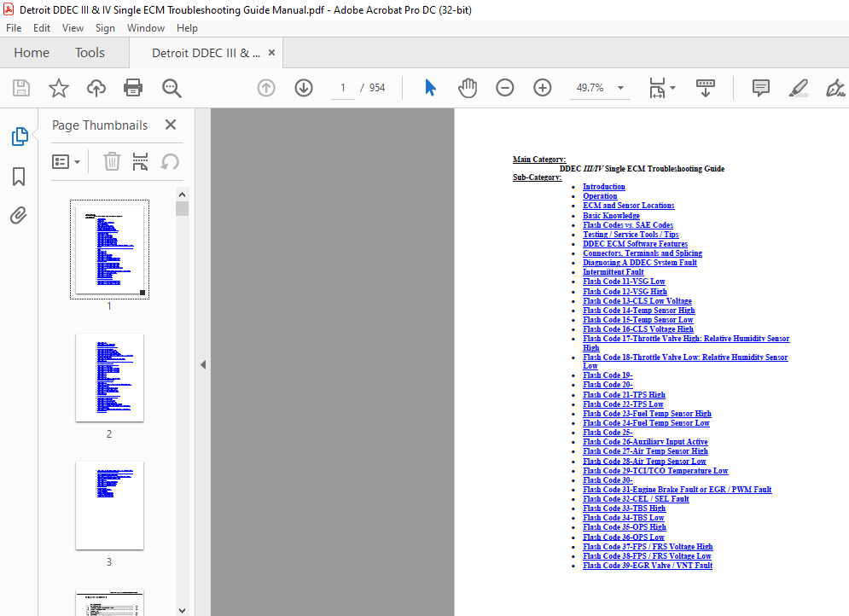Open Bookmarks panel in sidebar
This screenshot has width=849, height=616.
point(19,177)
